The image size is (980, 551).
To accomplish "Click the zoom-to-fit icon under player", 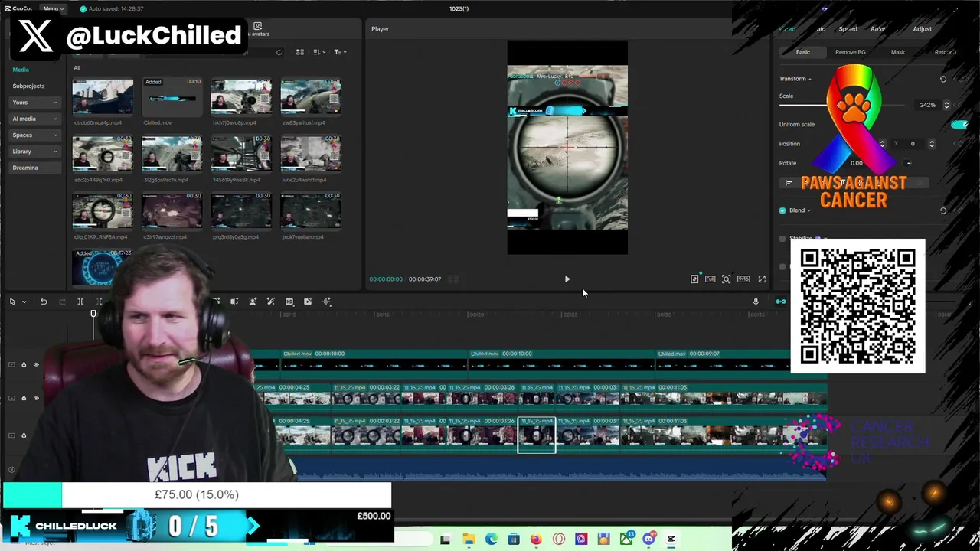I will pyautogui.click(x=727, y=279).
